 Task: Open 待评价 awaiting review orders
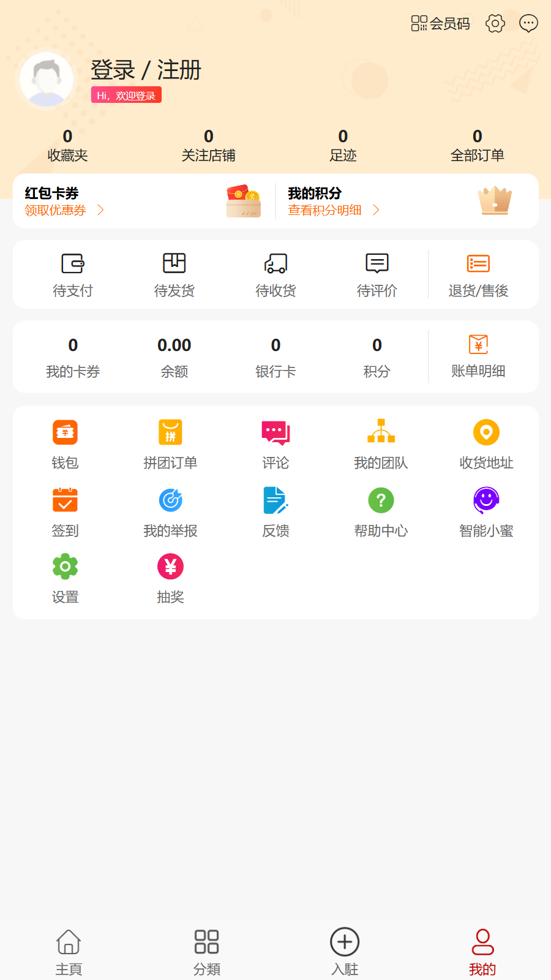[377, 276]
